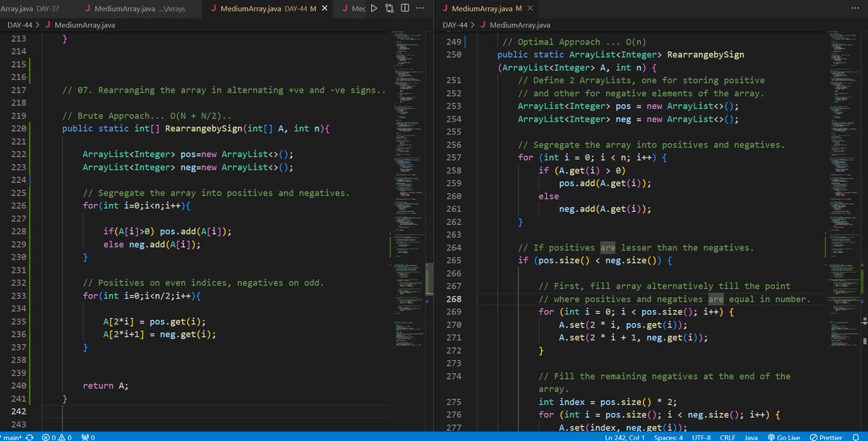The height and width of the screenshot is (441, 868).
Task: Click '// If positives are lesser than' comment
Action: point(636,247)
